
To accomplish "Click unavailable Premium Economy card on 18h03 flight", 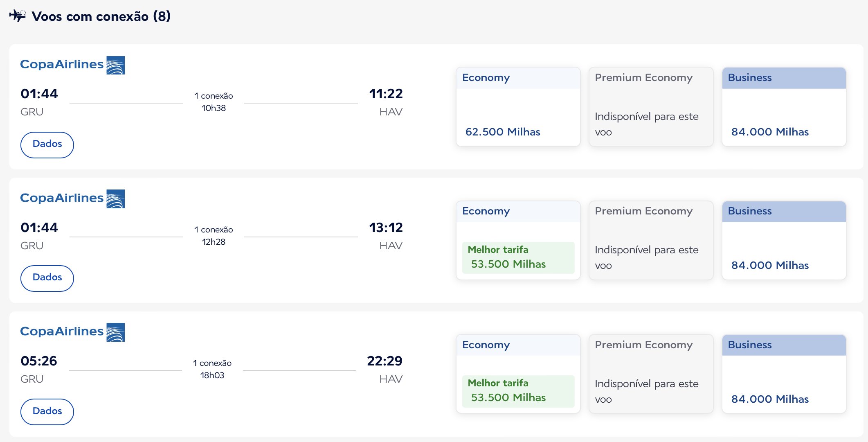I will (651, 374).
